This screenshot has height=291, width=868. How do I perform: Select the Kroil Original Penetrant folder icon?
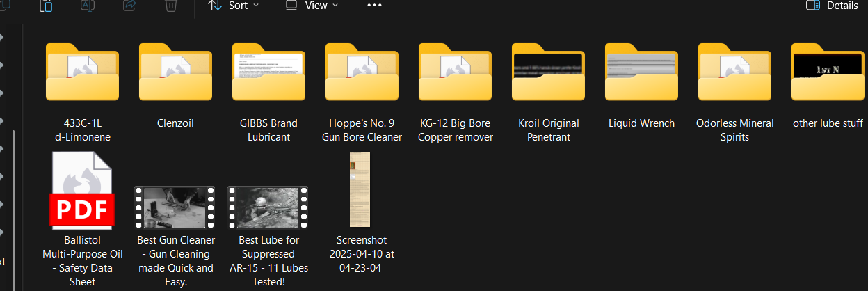click(548, 72)
